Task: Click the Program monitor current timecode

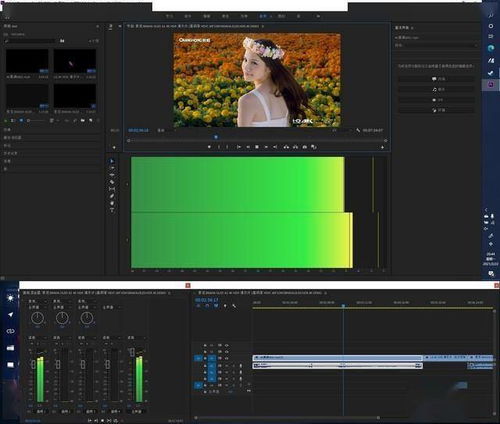Action: click(x=138, y=130)
